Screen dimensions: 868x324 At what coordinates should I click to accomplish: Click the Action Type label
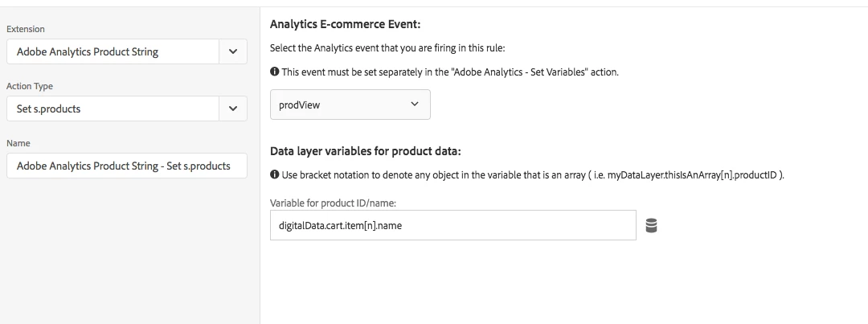click(x=30, y=86)
